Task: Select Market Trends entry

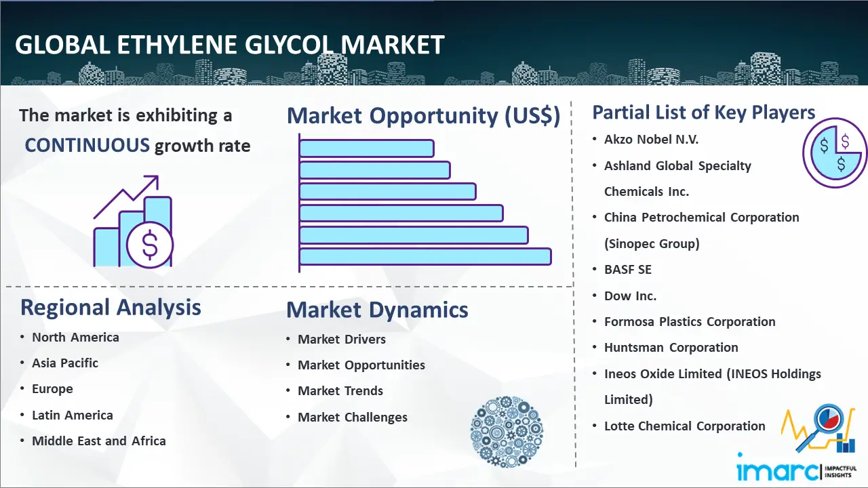Action: click(x=340, y=391)
